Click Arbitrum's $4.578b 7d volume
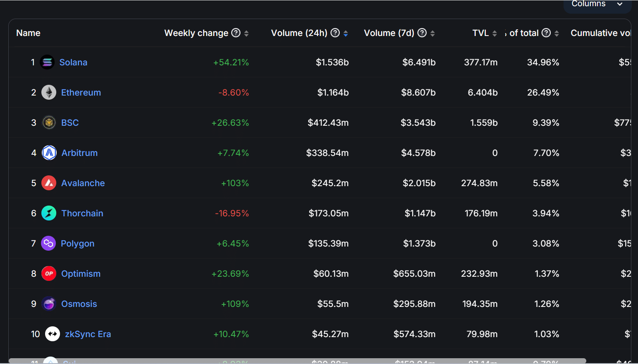The height and width of the screenshot is (364, 638). (x=418, y=153)
